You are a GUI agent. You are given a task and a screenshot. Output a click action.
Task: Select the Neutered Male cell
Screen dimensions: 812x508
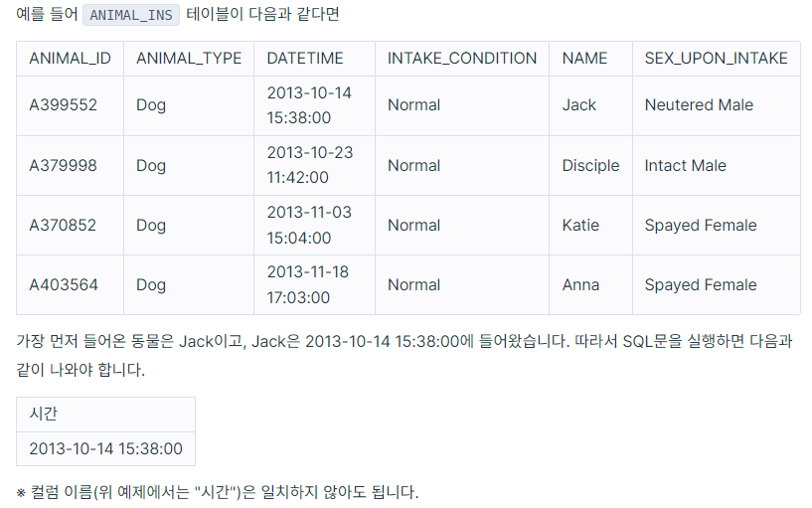tap(717, 105)
